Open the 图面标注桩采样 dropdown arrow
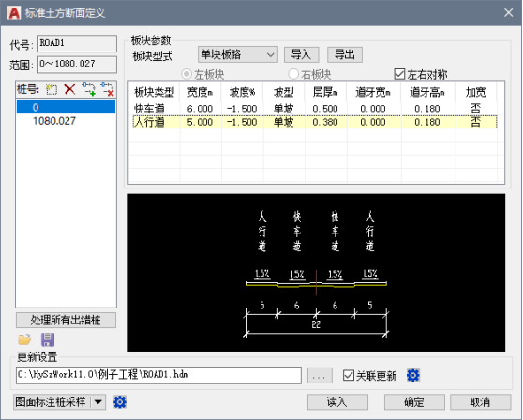This screenshot has width=523, height=420. [98, 402]
